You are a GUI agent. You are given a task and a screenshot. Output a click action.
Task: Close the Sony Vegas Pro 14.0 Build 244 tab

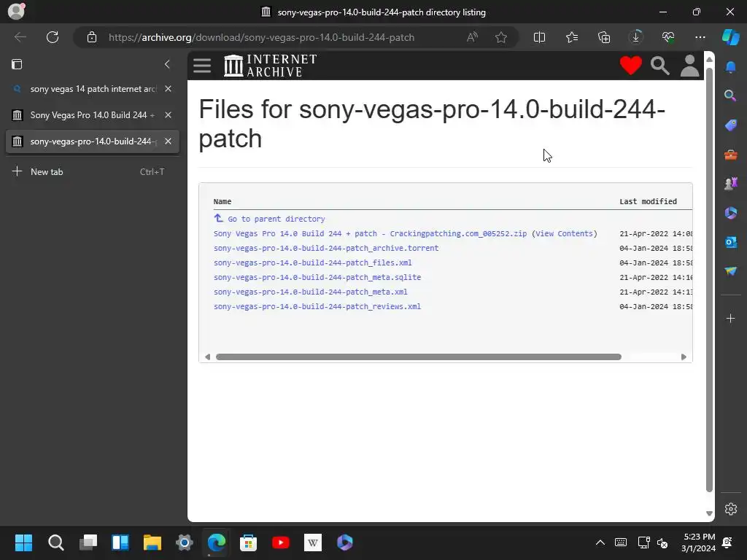tap(169, 114)
